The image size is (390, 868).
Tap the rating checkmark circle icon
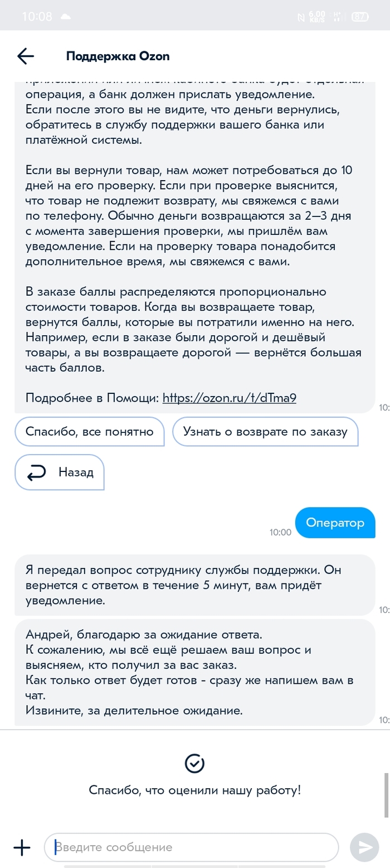pos(194,764)
